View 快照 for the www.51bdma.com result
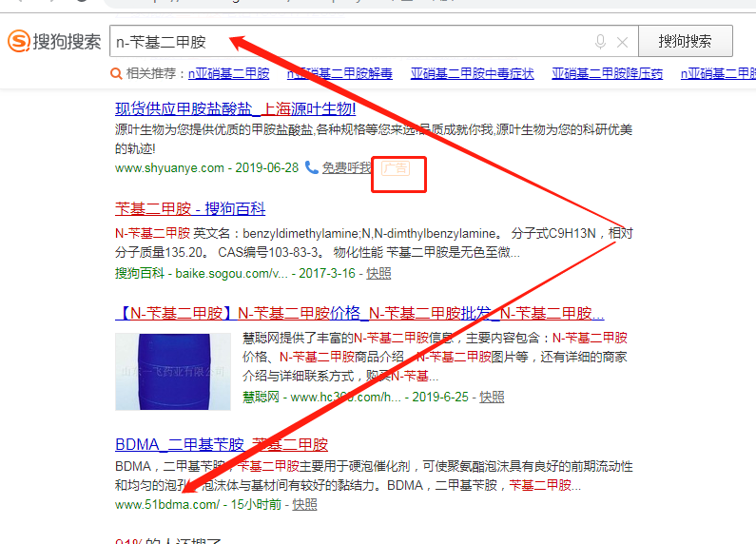The image size is (756, 544). pos(304,504)
